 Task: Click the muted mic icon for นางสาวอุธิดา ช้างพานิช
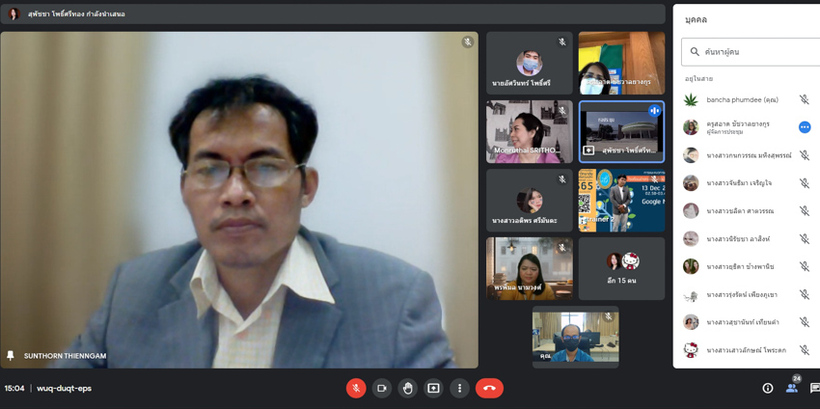coord(804,266)
